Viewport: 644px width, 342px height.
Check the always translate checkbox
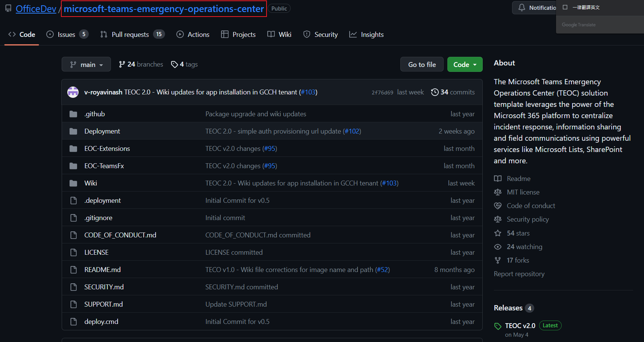(x=565, y=7)
